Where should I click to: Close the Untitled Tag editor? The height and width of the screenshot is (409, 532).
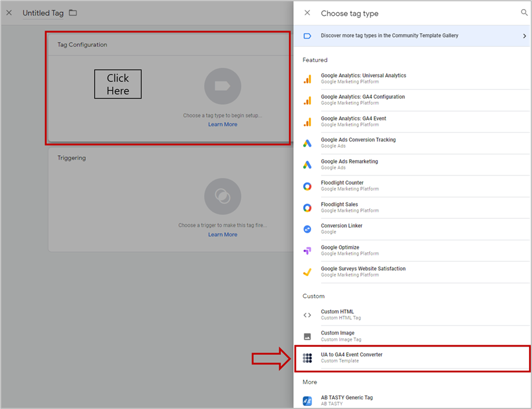(x=9, y=13)
